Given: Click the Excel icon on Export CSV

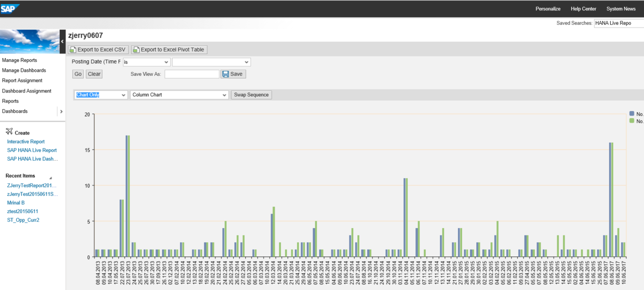Looking at the screenshot, I should click(x=73, y=50).
